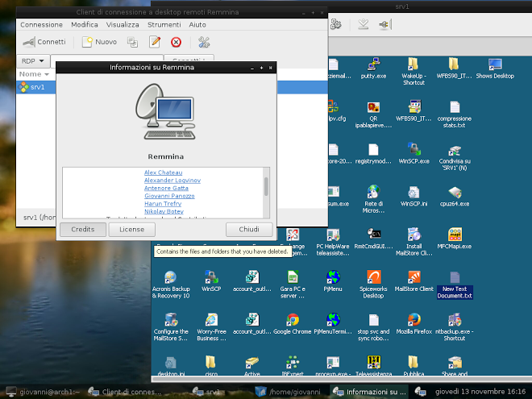
Task: Open the RDP protocol dropdown
Action: tap(34, 60)
